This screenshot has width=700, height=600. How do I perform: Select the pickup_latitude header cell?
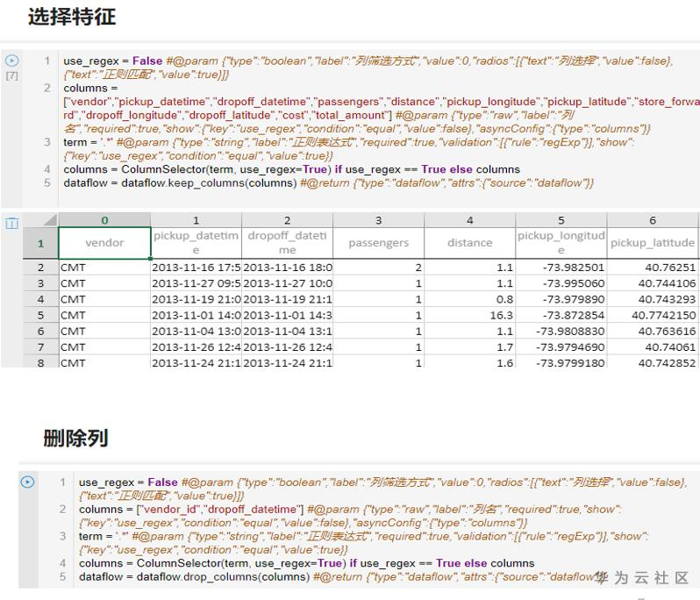[653, 242]
